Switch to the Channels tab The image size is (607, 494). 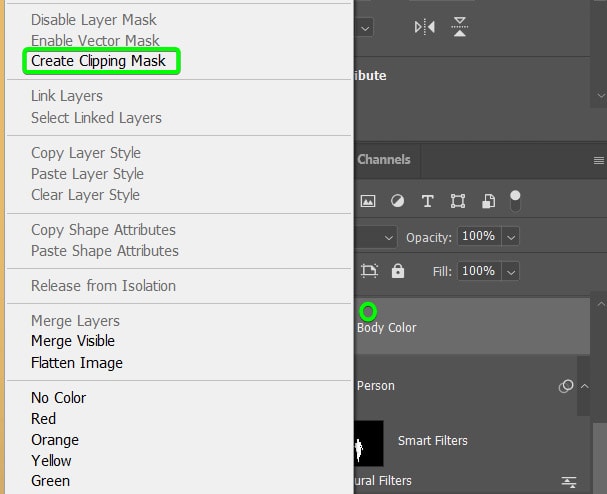coord(384,159)
